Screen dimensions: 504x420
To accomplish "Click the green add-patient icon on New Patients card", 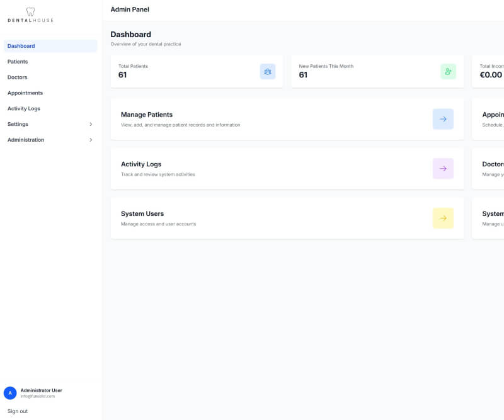I will click(x=448, y=71).
